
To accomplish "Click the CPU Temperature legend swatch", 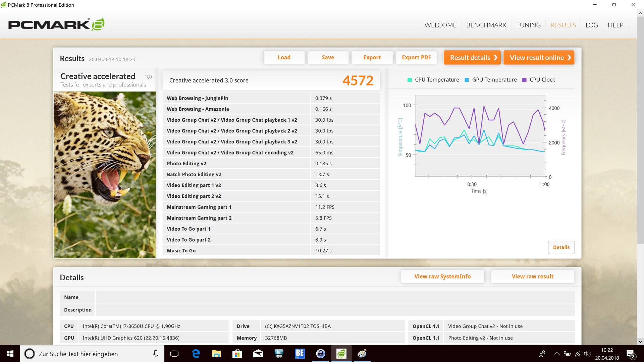I will click(409, 80).
